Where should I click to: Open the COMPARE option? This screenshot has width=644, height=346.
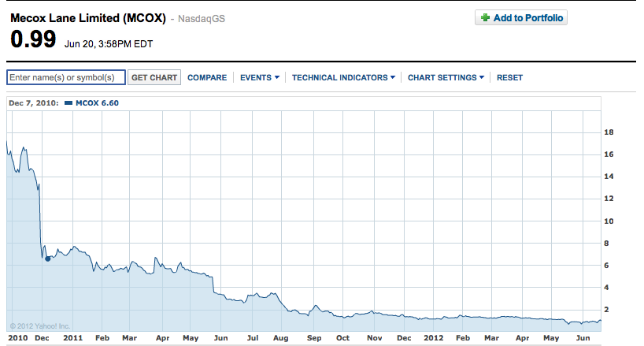tap(207, 77)
